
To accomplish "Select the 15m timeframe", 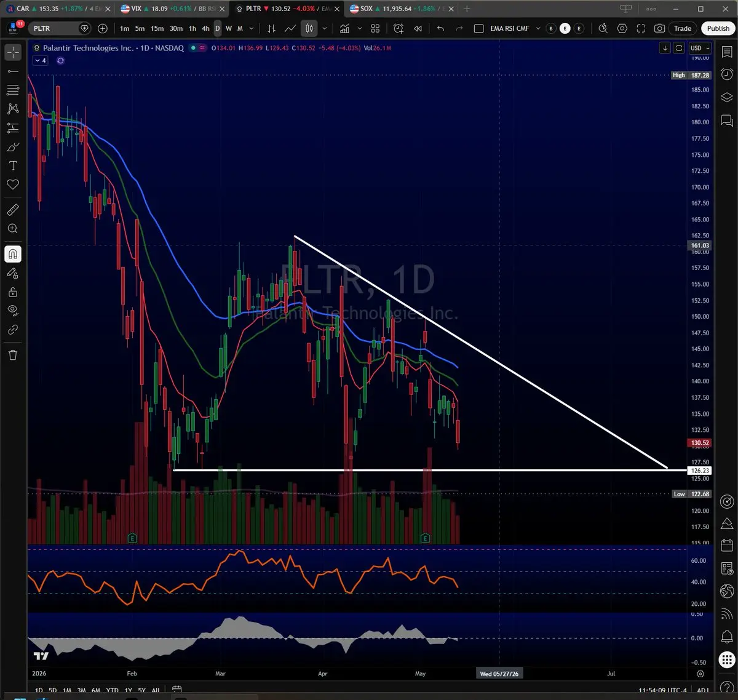I will [x=157, y=28].
